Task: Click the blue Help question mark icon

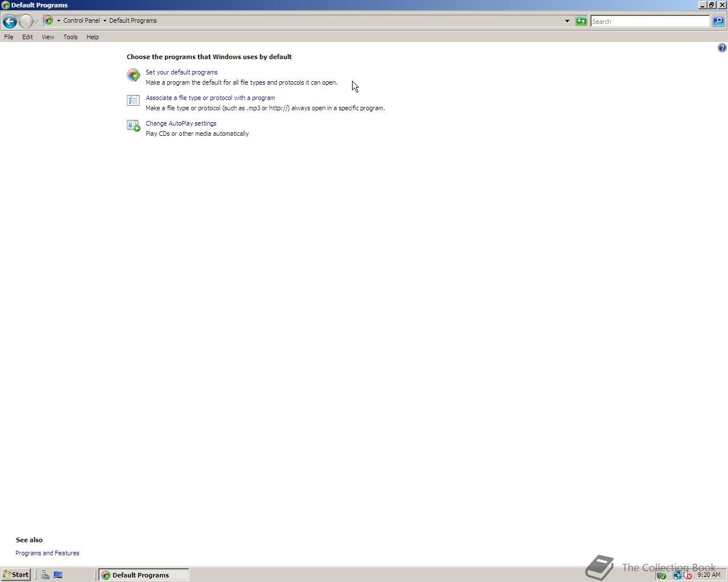Action: (x=722, y=48)
